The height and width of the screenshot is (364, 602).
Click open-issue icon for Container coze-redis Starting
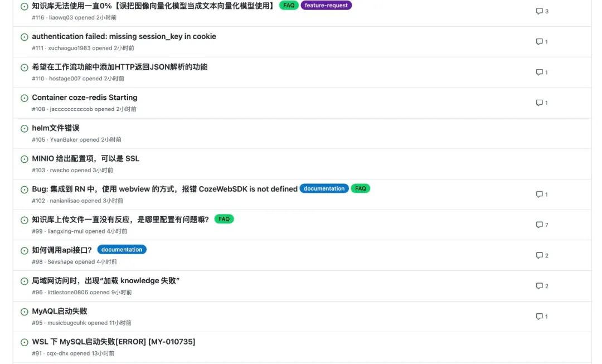[x=24, y=98]
